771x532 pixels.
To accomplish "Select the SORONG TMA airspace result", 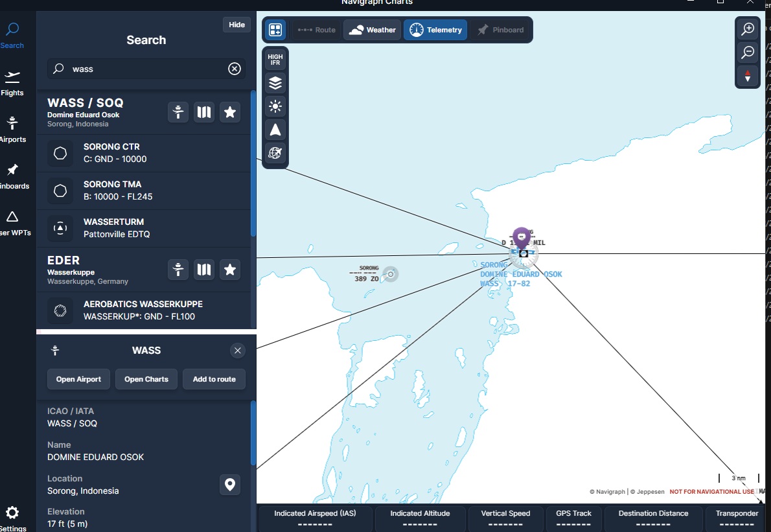I will click(144, 191).
